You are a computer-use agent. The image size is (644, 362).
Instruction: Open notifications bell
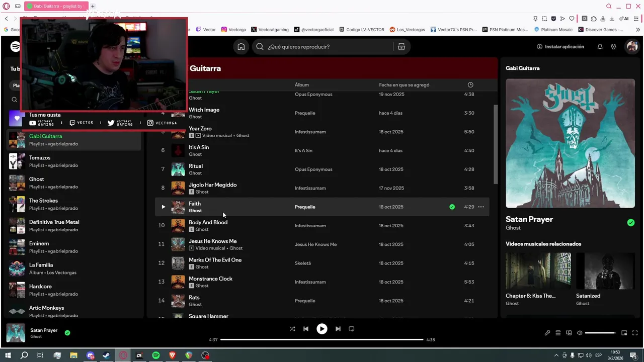click(x=600, y=47)
